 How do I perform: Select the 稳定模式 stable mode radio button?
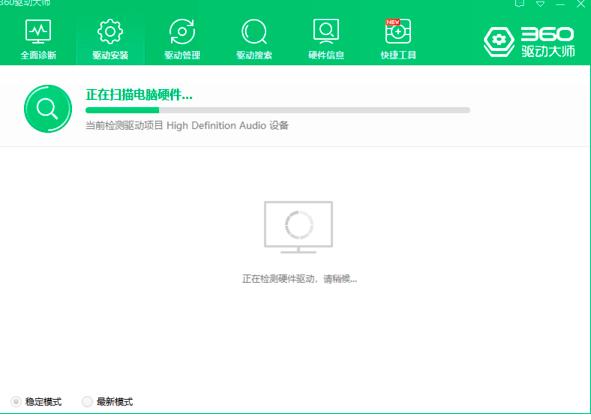click(16, 402)
